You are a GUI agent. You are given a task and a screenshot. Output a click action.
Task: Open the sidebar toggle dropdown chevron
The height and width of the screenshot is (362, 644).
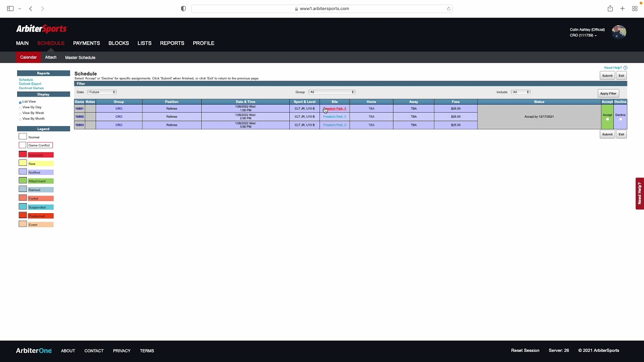(20, 9)
